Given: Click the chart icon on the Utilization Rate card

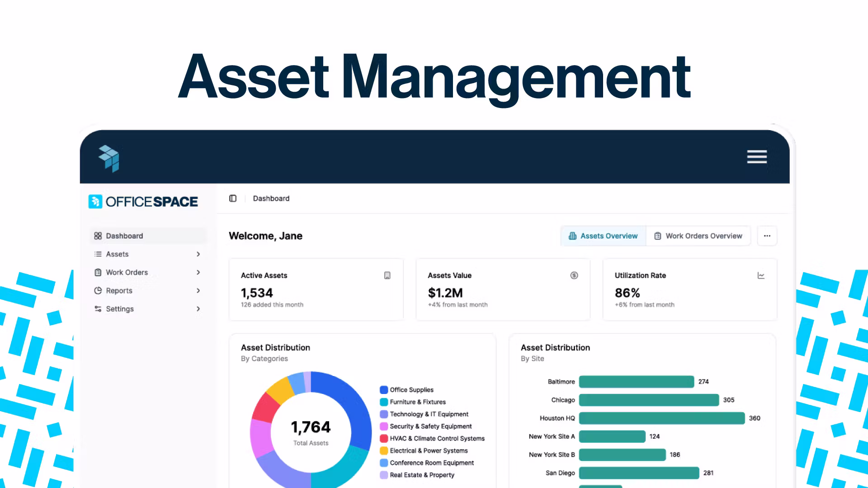Looking at the screenshot, I should (761, 275).
